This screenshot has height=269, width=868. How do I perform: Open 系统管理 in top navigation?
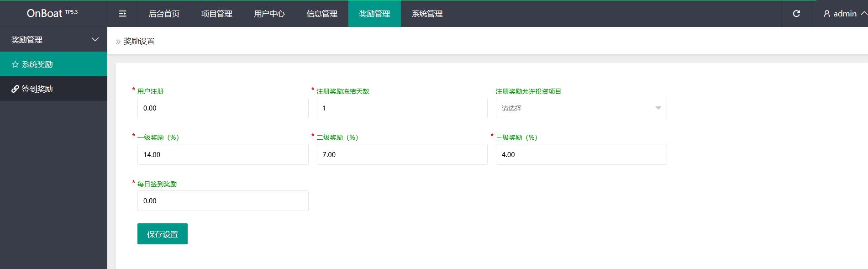(427, 14)
